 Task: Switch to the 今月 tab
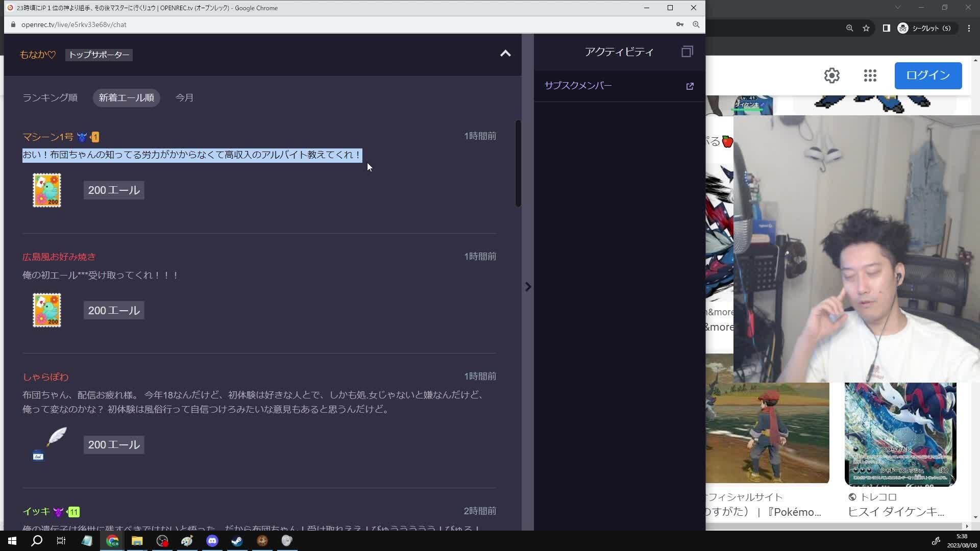[184, 97]
